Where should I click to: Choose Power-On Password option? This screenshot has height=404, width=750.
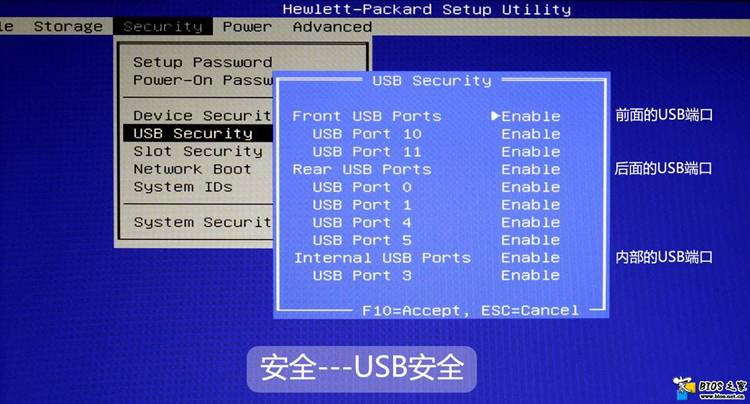202,80
